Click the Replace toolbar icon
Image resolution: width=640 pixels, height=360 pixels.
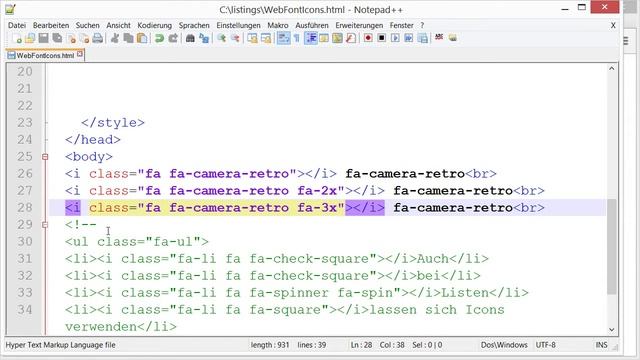coord(204,38)
